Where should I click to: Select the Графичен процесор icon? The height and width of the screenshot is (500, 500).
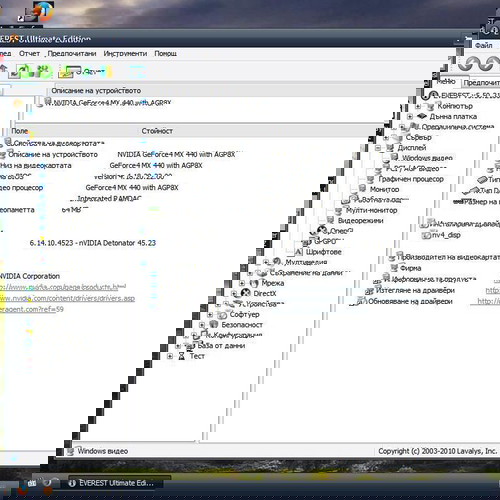click(x=370, y=179)
